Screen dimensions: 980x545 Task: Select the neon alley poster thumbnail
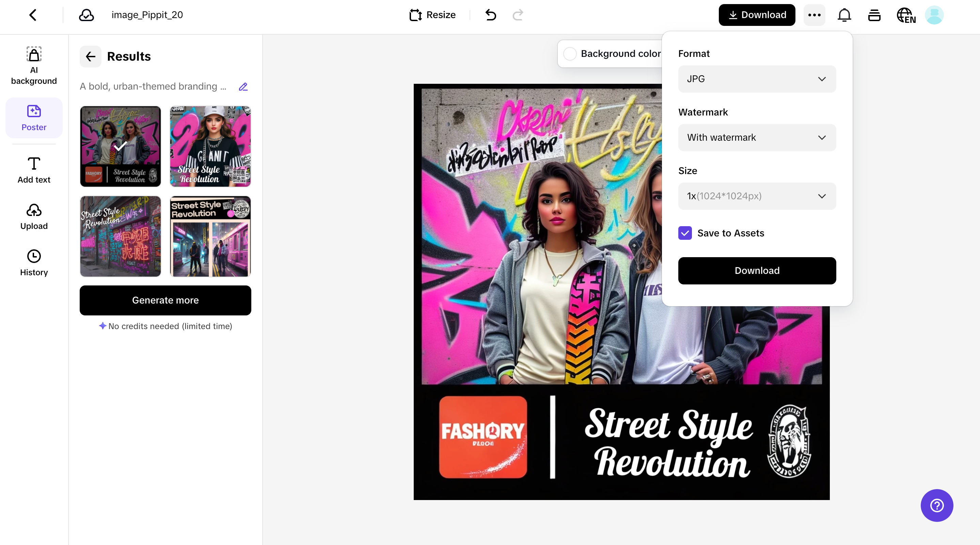(120, 236)
